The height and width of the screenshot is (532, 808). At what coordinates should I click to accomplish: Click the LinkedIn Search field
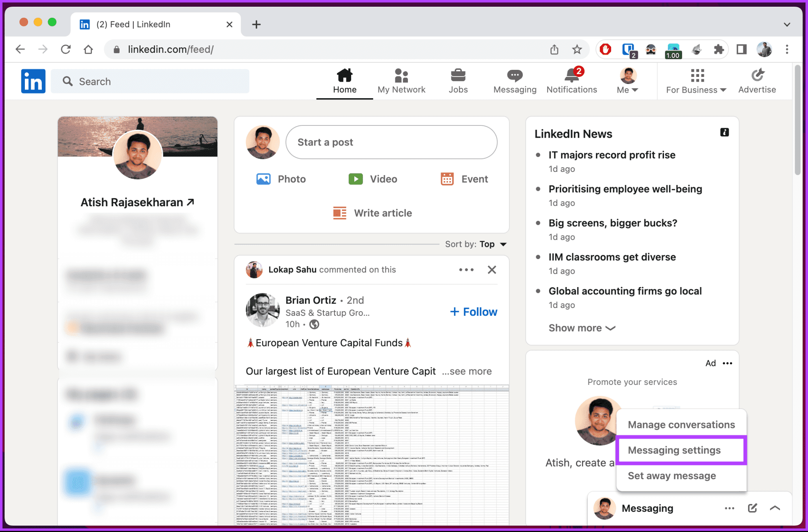coord(150,81)
